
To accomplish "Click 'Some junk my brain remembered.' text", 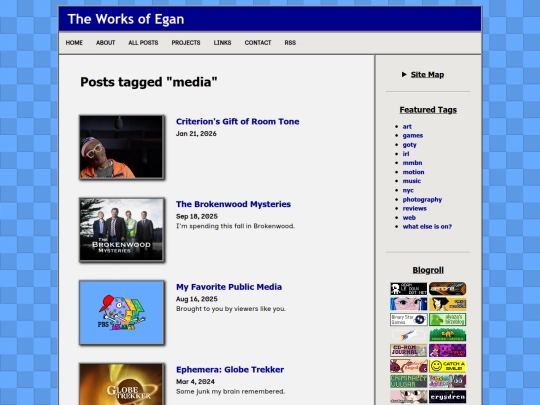I will click(230, 392).
